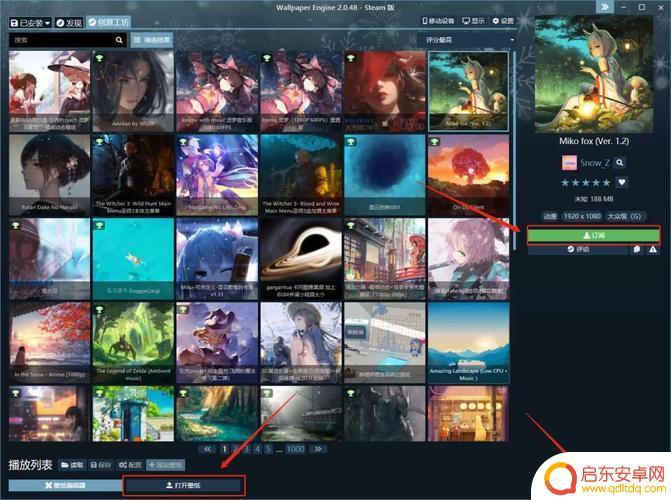Click the magnifier icon in search box
Screen dimensions: 671x500
click(119, 40)
